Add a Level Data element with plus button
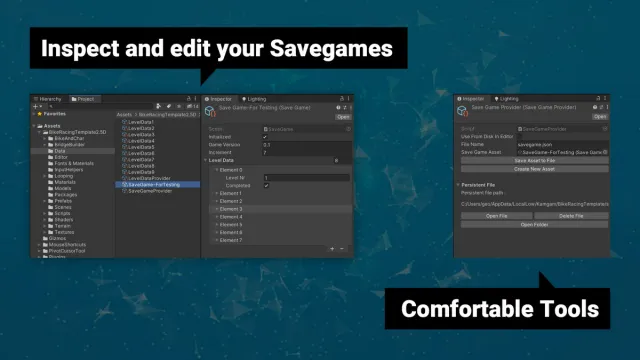 pyautogui.click(x=332, y=249)
